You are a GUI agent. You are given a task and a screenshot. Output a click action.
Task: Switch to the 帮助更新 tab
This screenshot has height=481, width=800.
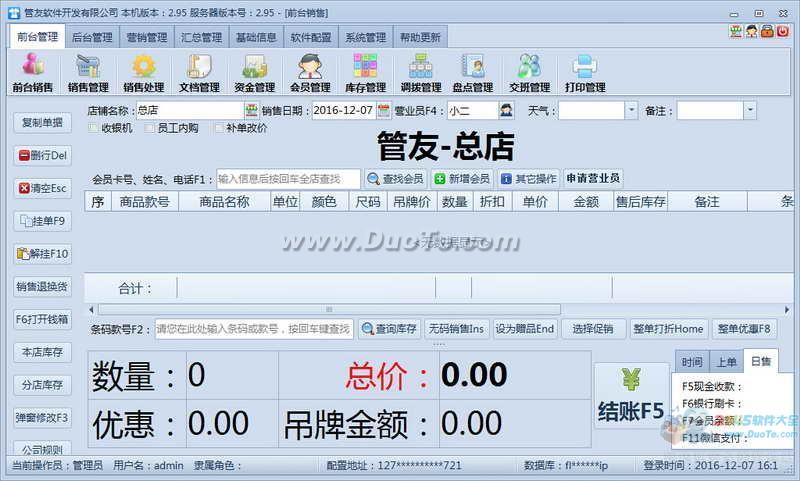(420, 37)
